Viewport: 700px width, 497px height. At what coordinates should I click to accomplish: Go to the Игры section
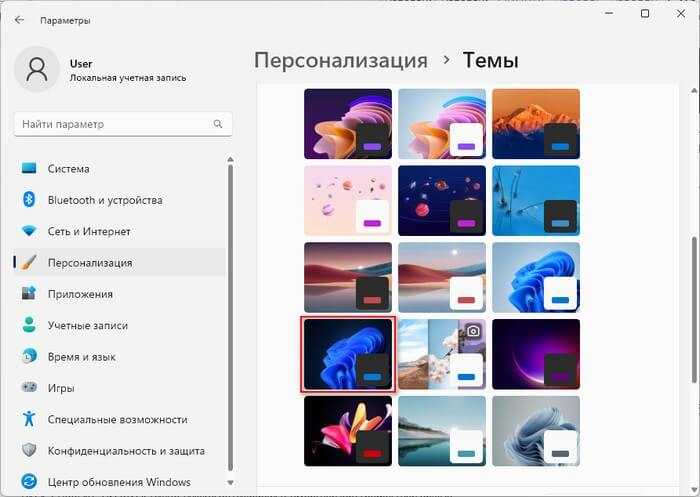120,388
